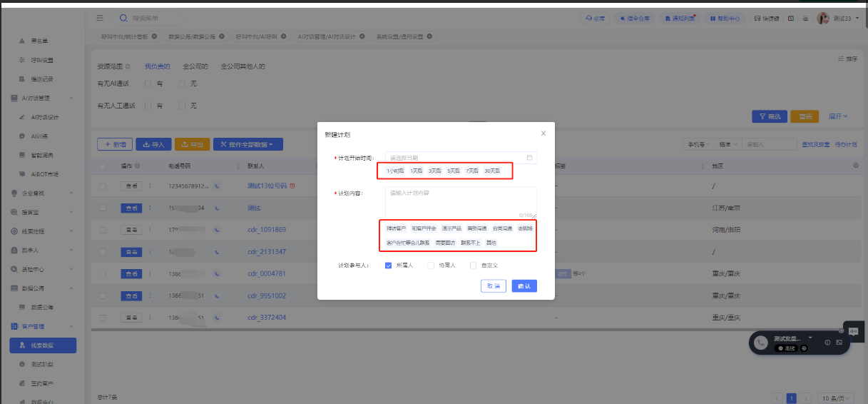Select the 7天后 quick time option
This screenshot has height=404, width=868.
(472, 171)
